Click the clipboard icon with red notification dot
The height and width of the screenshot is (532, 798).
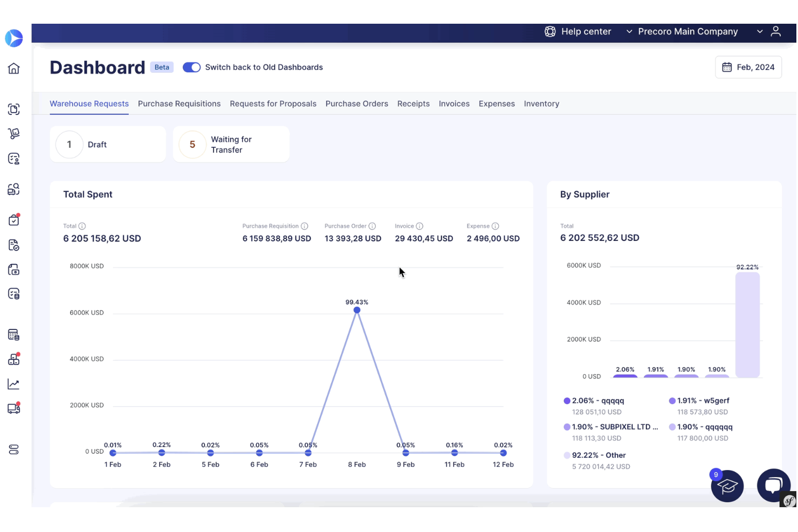click(x=14, y=219)
